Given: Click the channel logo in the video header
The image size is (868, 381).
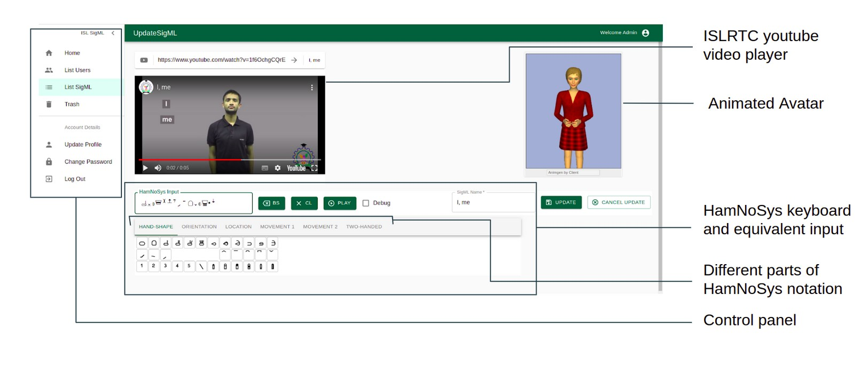Looking at the screenshot, I should [146, 87].
